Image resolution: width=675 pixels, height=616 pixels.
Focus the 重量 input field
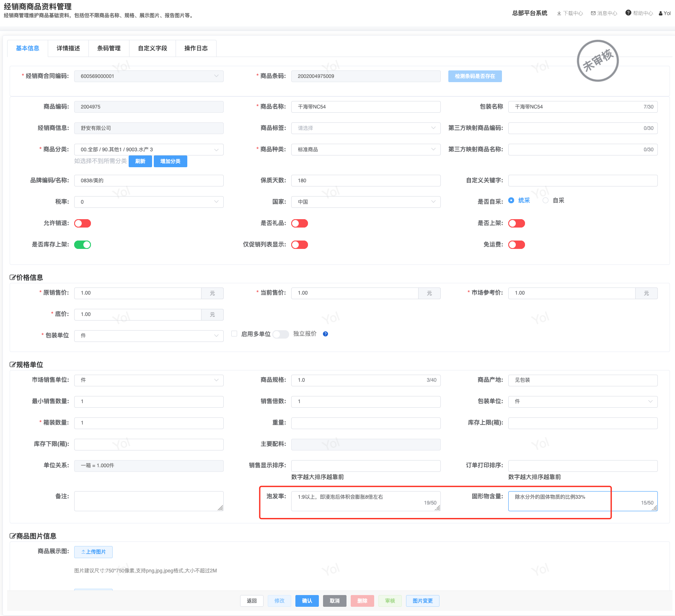(366, 423)
